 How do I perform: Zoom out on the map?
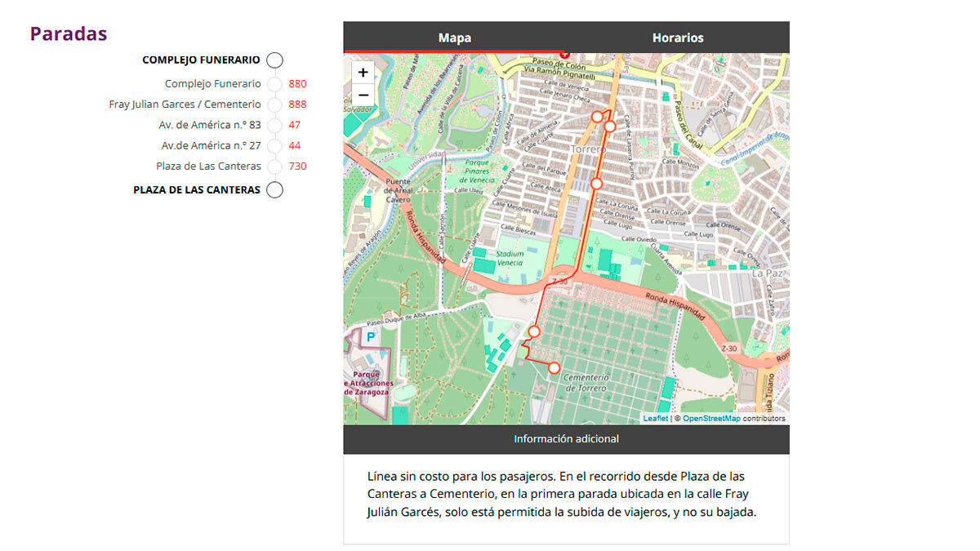click(363, 94)
